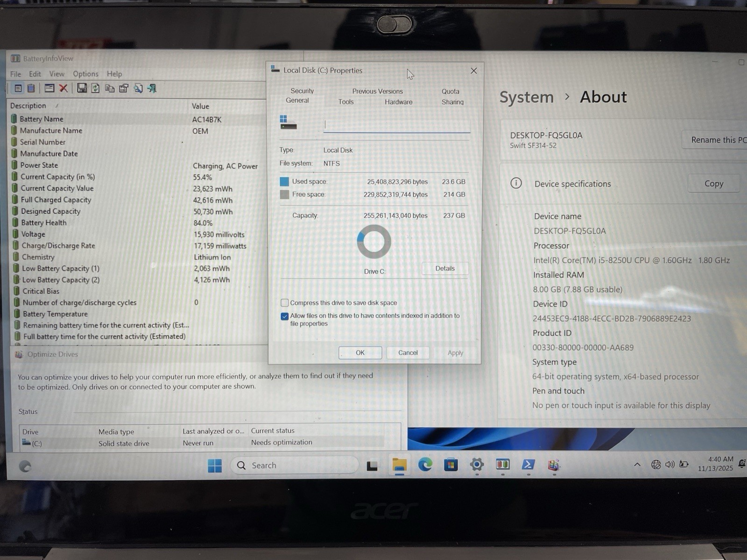Viewport: 747px width, 560px height.
Task: Open the File menu in BatteryInfoView
Action: pos(15,74)
